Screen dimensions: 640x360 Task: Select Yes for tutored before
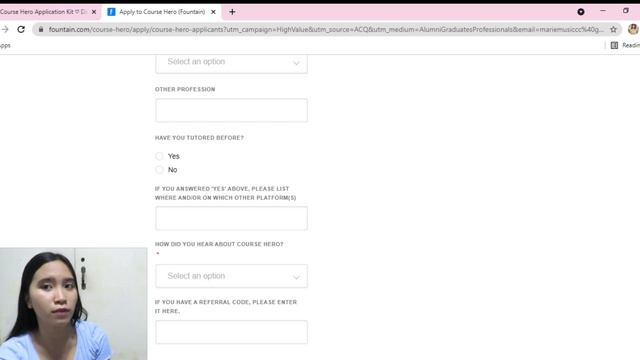coord(159,156)
